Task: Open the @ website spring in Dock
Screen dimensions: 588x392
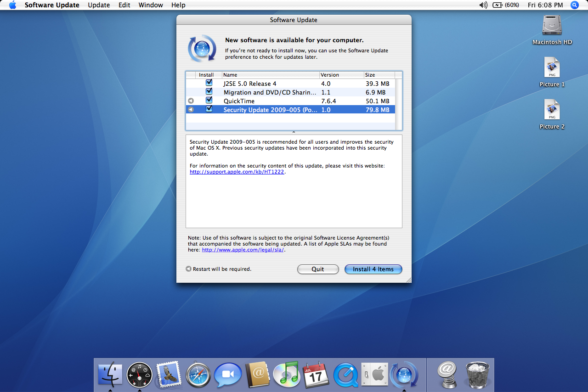Action: click(447, 375)
